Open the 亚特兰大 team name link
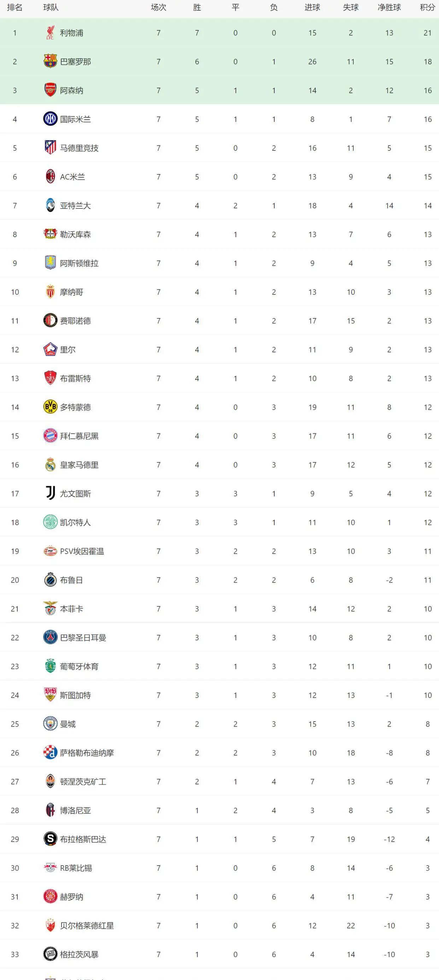Viewport: 439px width, 980px height. [x=75, y=205]
